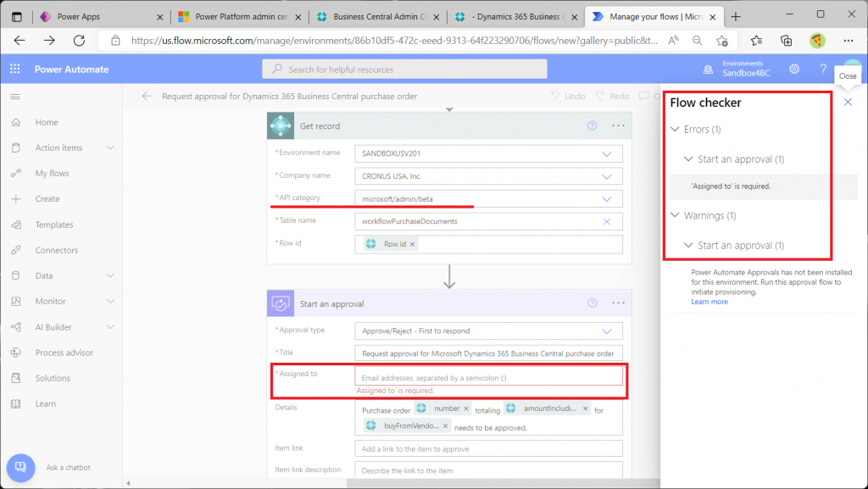
Task: Open the Settings gear icon
Action: (794, 69)
